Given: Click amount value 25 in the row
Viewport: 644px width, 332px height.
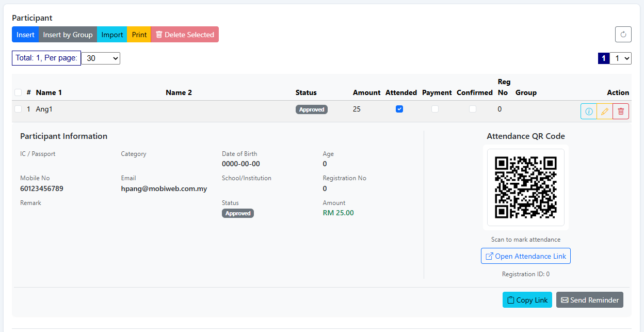Looking at the screenshot, I should click(x=357, y=109).
